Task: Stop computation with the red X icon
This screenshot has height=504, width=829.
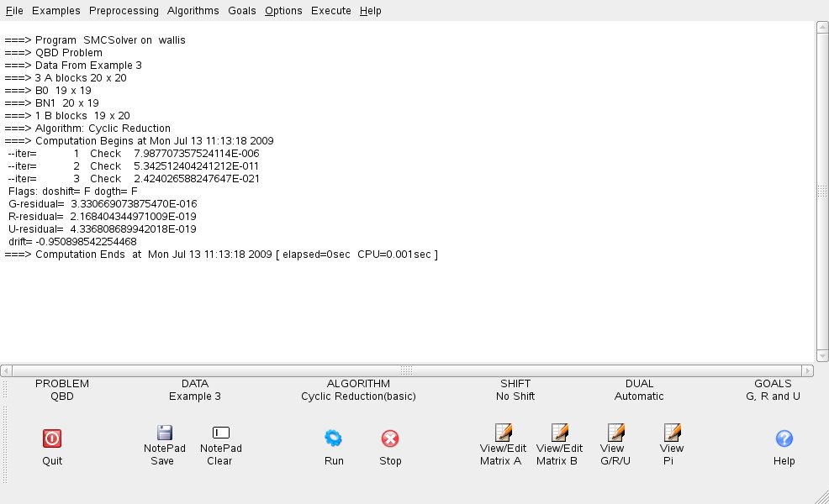Action: pos(390,438)
